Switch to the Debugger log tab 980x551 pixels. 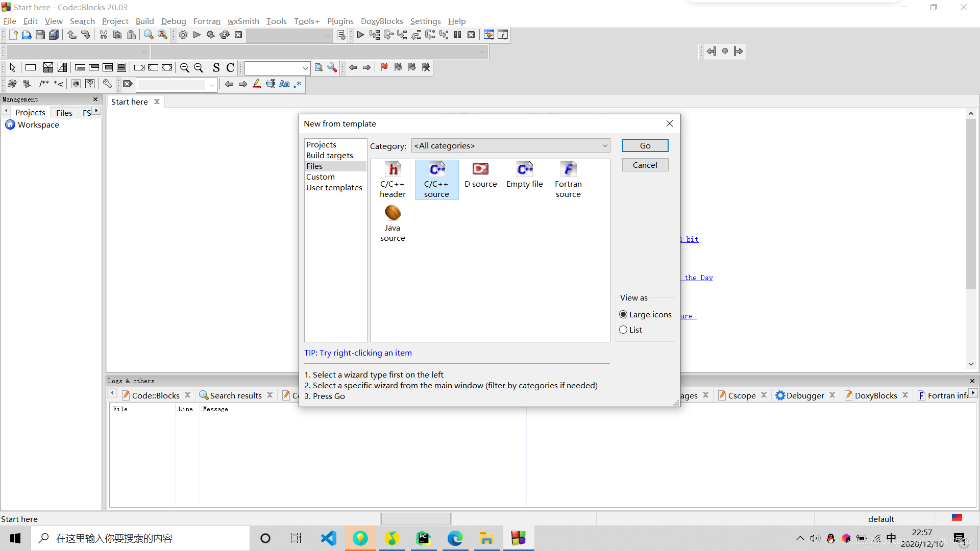coord(805,395)
